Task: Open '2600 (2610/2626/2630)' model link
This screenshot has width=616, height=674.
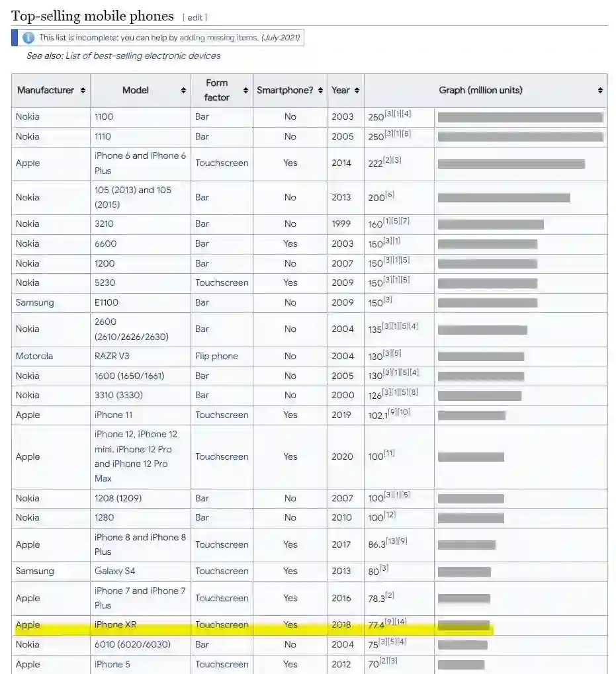Action: tap(132, 329)
